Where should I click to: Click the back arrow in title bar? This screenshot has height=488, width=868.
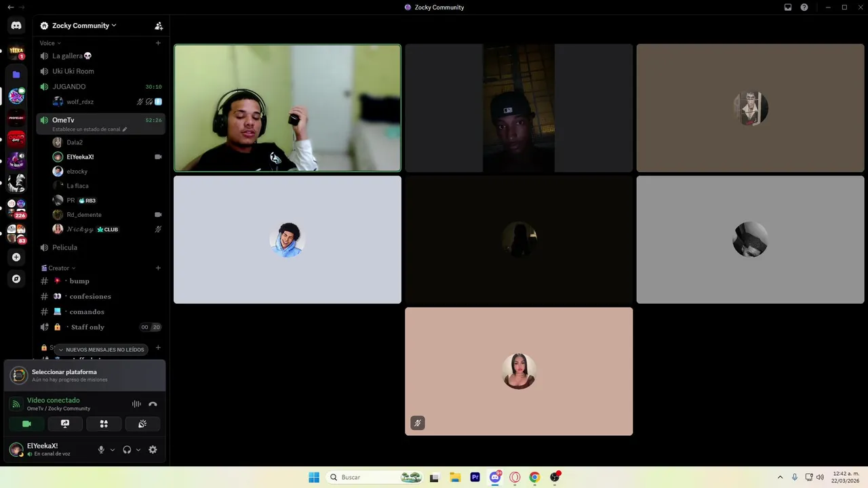(10, 7)
